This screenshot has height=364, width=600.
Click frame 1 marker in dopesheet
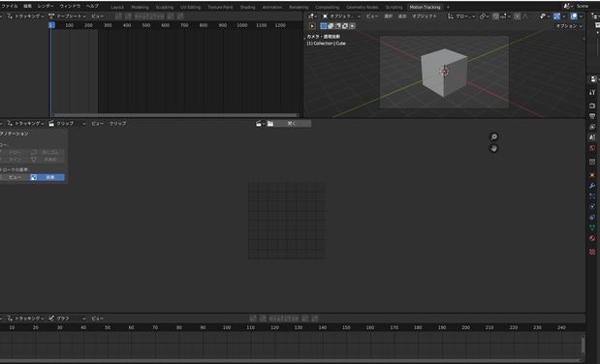click(51, 25)
